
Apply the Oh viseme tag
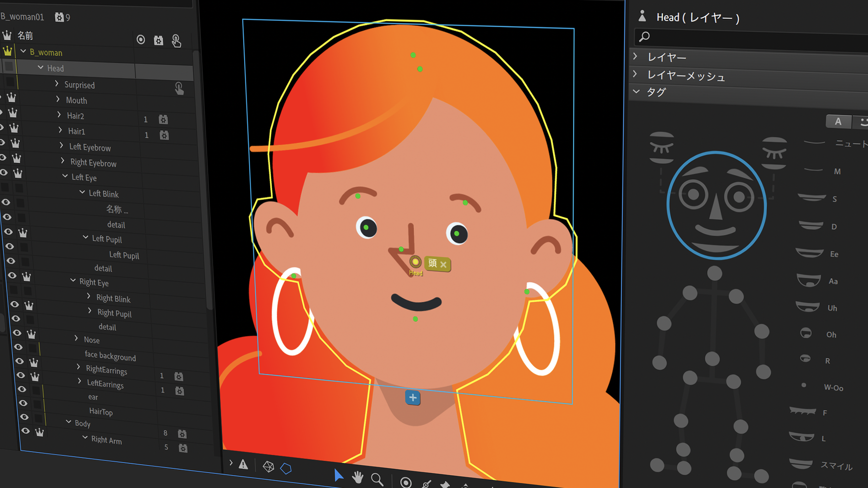click(x=818, y=334)
